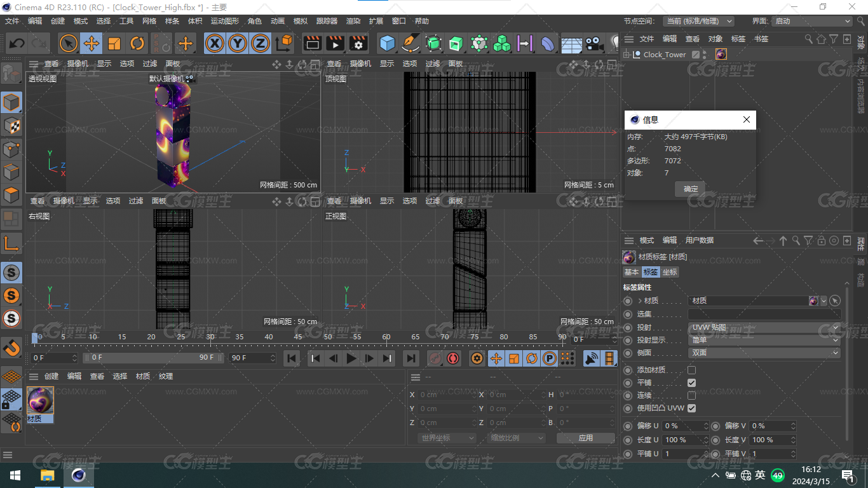Switch to the 基本 tab
The height and width of the screenshot is (488, 868).
632,272
